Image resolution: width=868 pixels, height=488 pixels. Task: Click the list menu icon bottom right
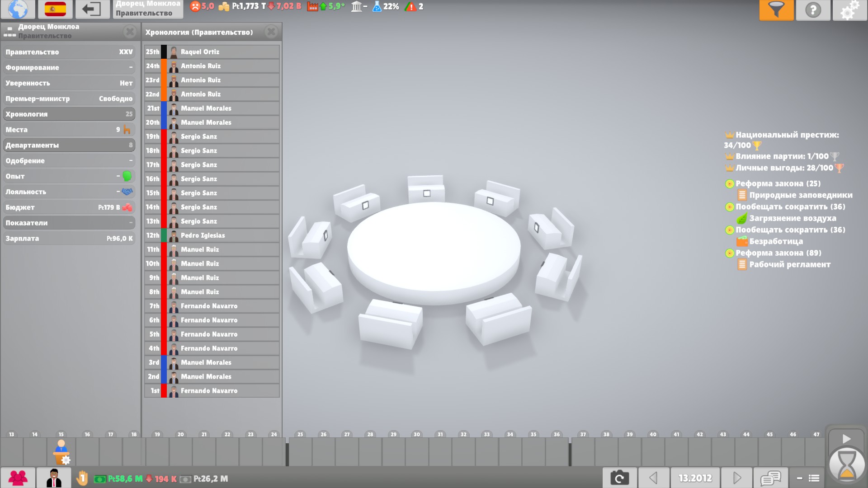point(814,478)
